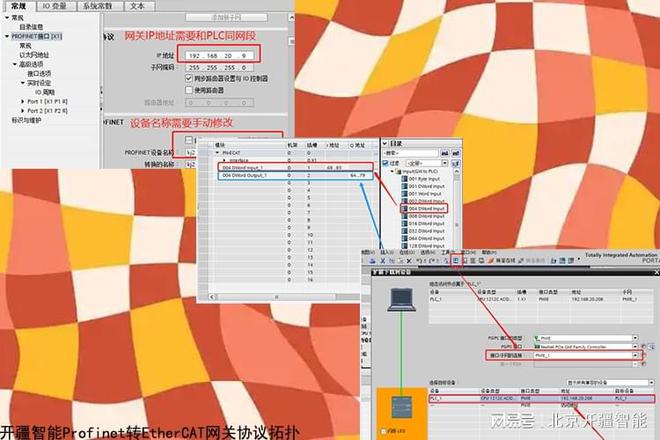Select 008 DWord Input in catalog

point(423,216)
